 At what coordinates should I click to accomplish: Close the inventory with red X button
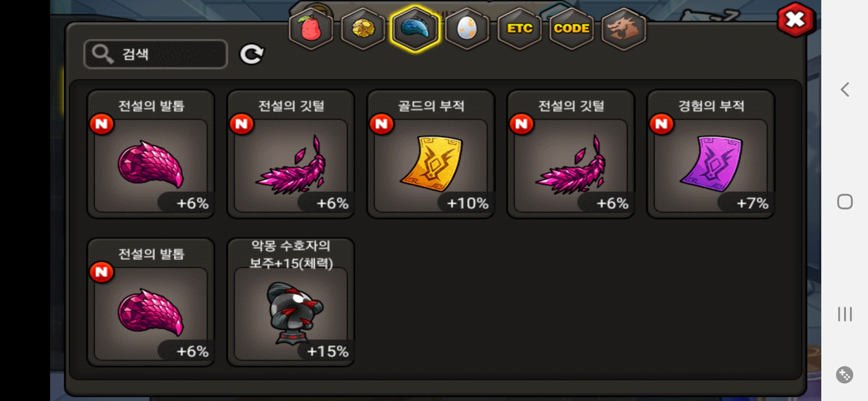pyautogui.click(x=796, y=20)
